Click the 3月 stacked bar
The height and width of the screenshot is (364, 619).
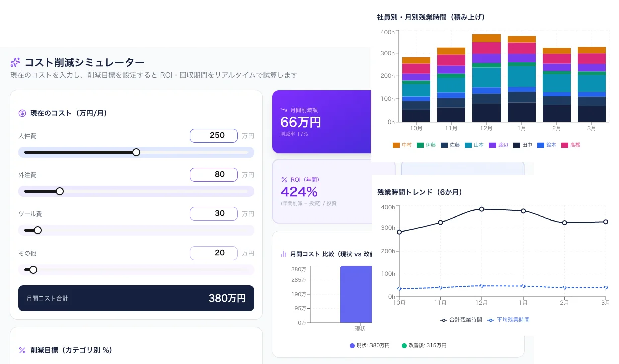592,84
